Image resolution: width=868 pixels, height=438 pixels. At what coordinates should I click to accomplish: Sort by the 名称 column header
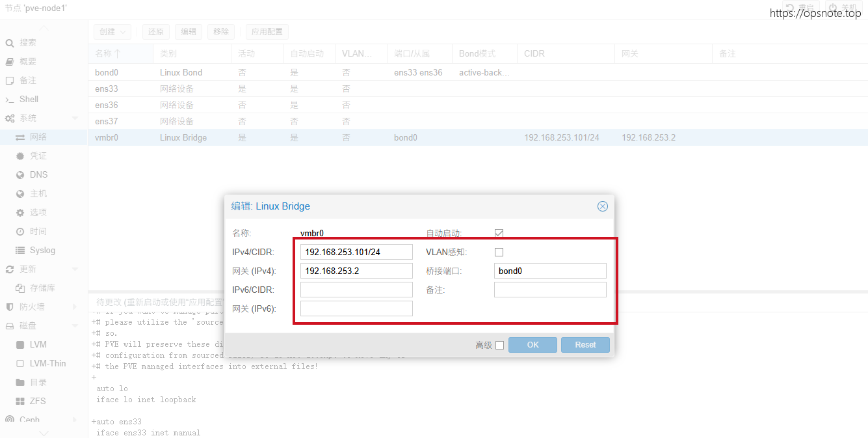(108, 53)
